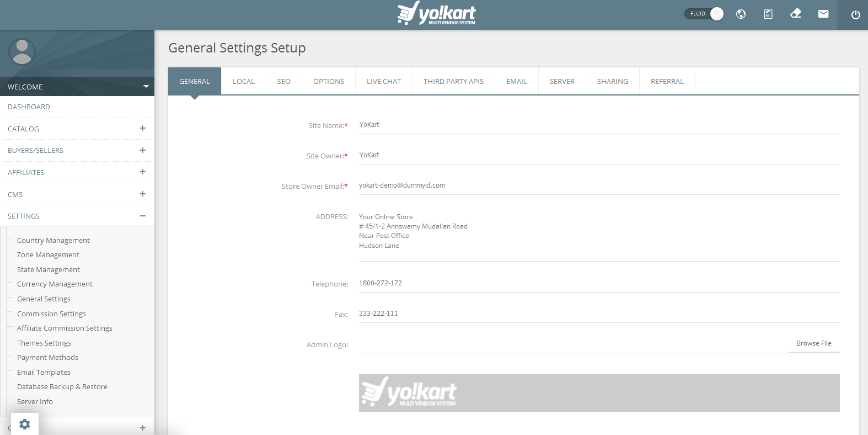Expand the AFFILIATES plus icon
868x435 pixels.
point(143,172)
